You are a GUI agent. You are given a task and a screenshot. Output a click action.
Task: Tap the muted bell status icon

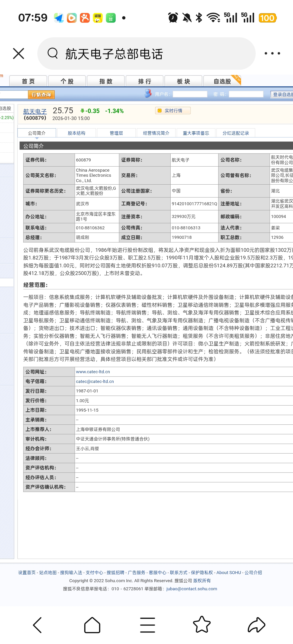187,18
